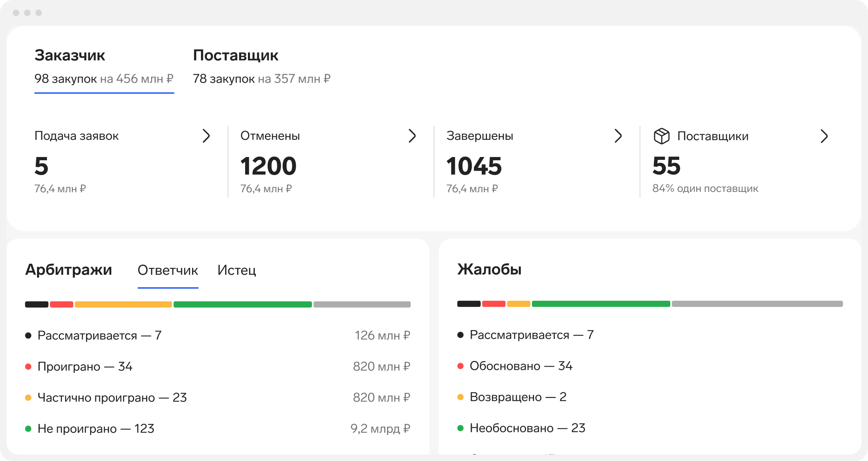Click the Завершены count 1045

click(x=474, y=166)
